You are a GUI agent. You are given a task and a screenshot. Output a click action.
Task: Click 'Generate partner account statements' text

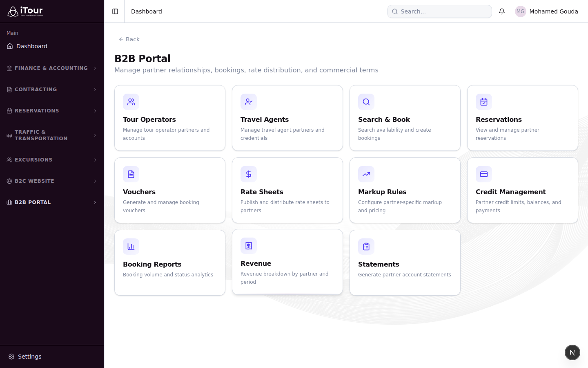[405, 275]
